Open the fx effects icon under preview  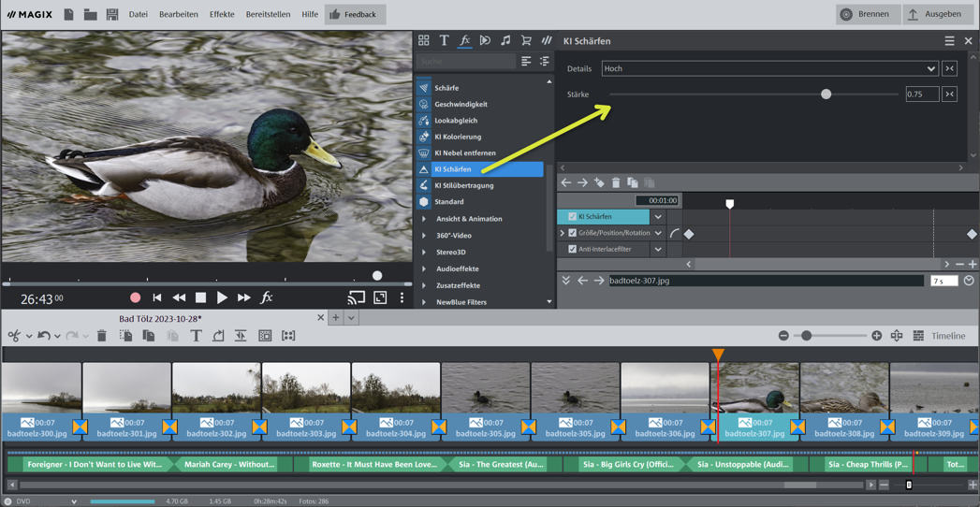266,297
